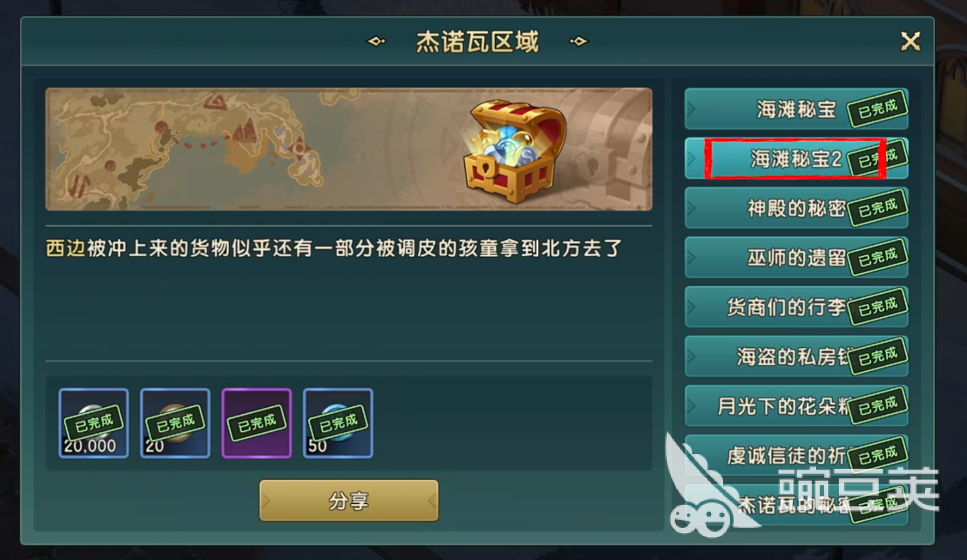Click the arrow beside 巫师的遗留 entry
The width and height of the screenshot is (967, 560).
pyautogui.click(x=691, y=258)
